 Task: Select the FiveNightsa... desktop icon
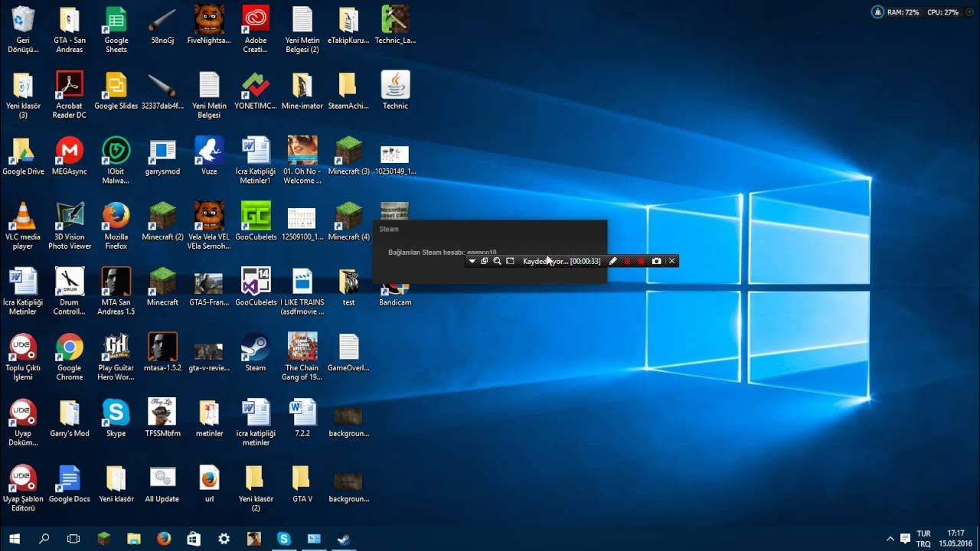tap(209, 25)
